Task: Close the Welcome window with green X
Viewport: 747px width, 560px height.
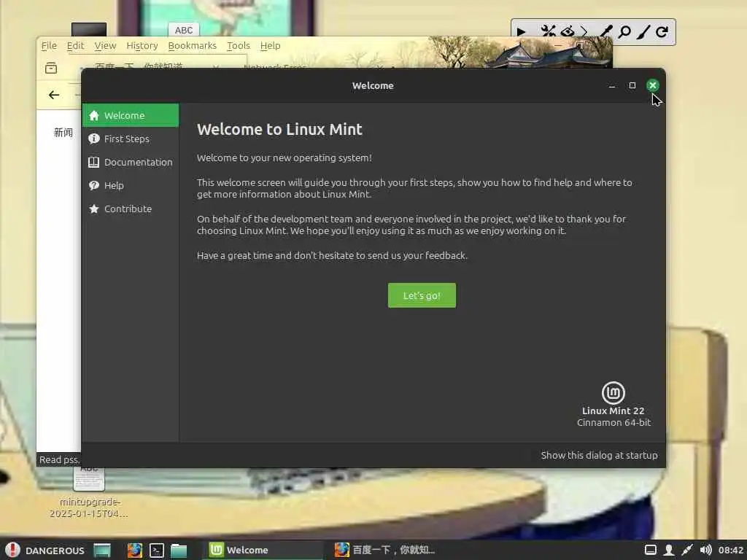Action: (x=653, y=85)
